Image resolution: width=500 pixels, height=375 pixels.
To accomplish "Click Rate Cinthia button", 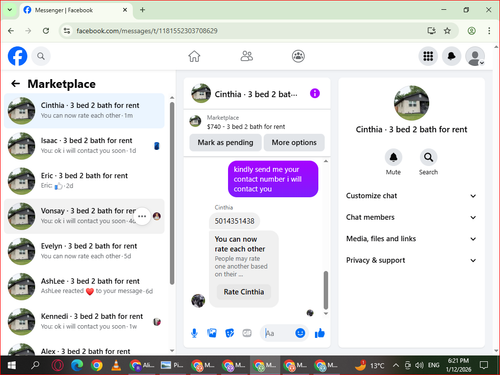I will [x=244, y=292].
